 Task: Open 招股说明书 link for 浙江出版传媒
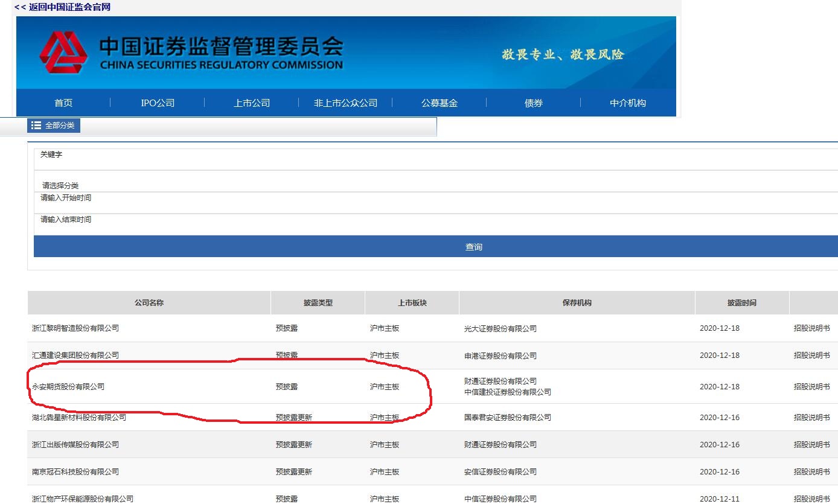pos(811,444)
